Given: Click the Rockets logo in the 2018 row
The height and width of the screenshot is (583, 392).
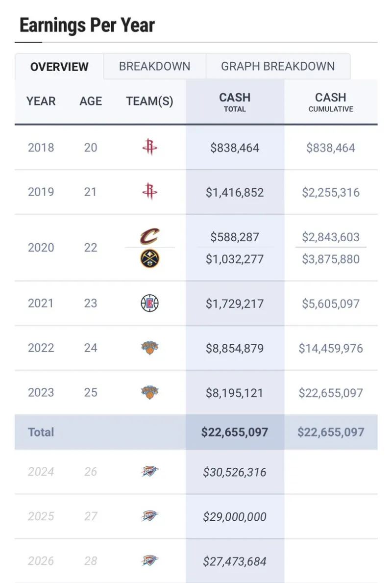Looking at the screenshot, I should click(150, 147).
